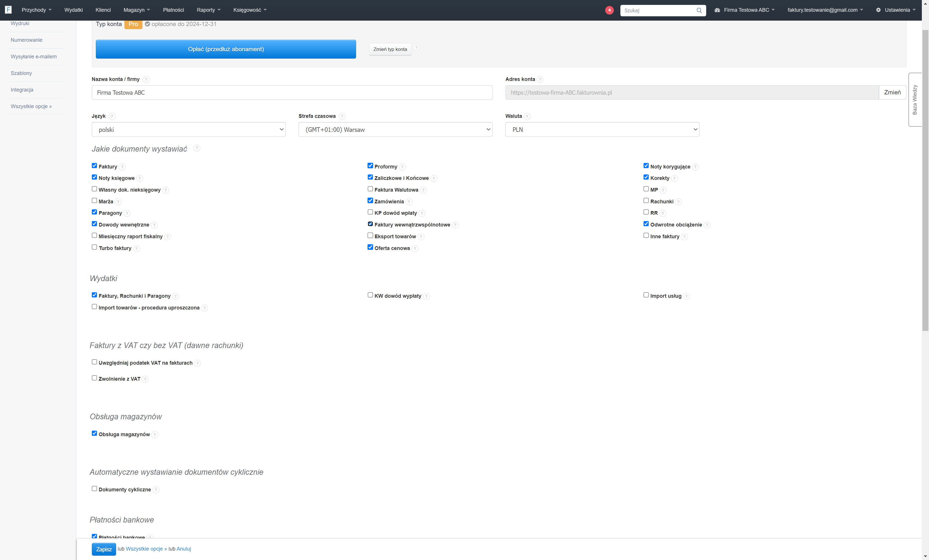Open help icon for Jakie dokumenty wystawiać

[x=196, y=148]
